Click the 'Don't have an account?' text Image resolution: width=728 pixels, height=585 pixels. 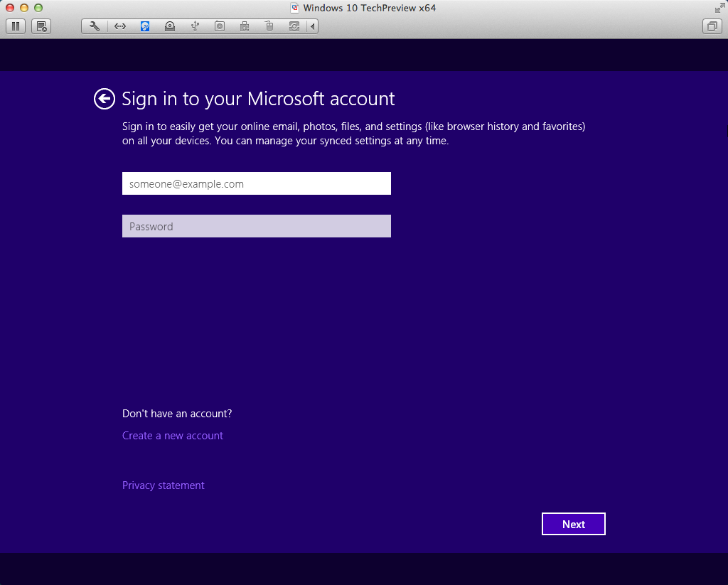(177, 414)
